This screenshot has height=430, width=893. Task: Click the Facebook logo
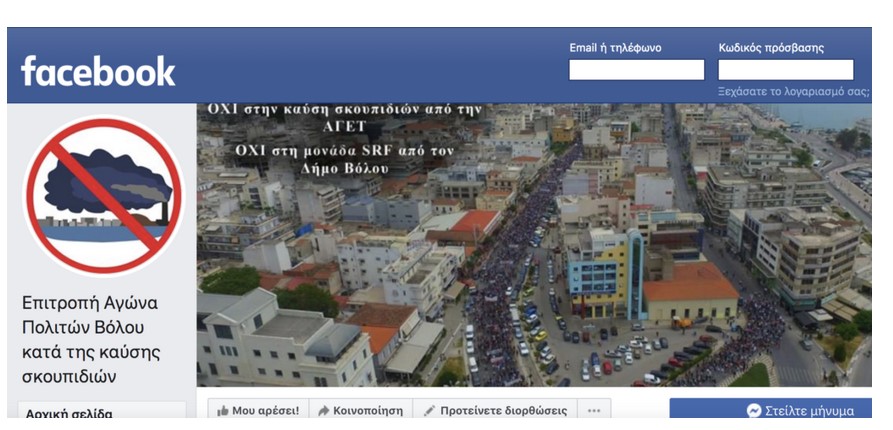click(98, 71)
